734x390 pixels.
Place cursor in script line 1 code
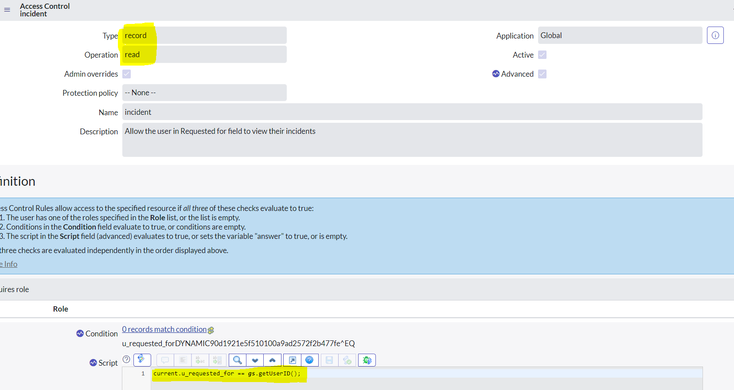[x=227, y=374]
